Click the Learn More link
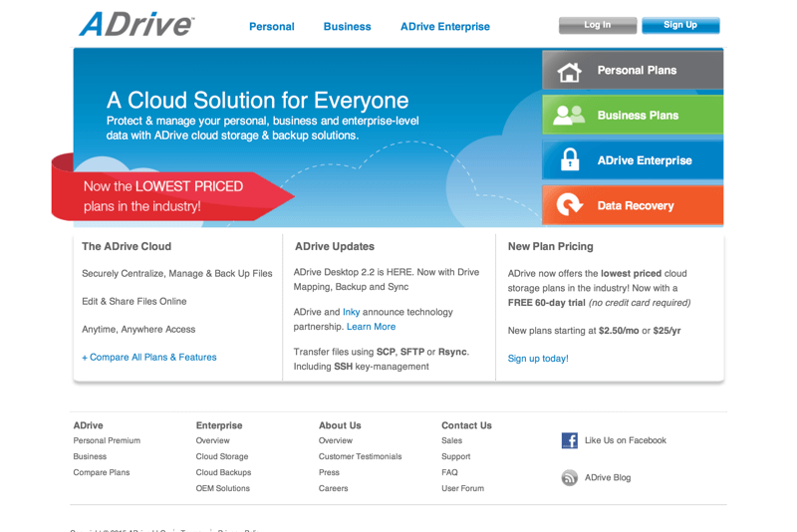This screenshot has width=797, height=532. click(371, 327)
